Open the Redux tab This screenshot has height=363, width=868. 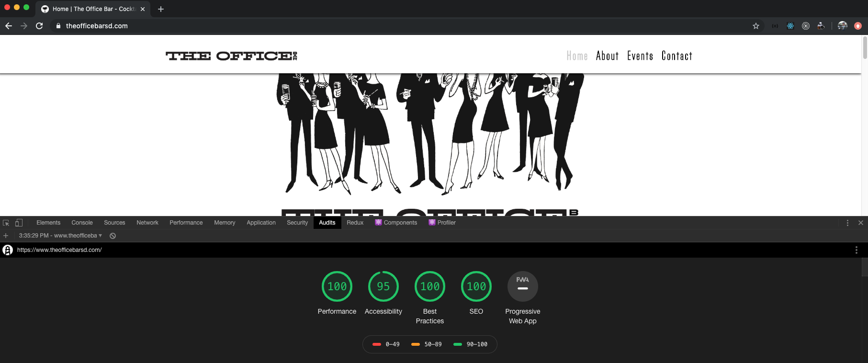pos(355,223)
